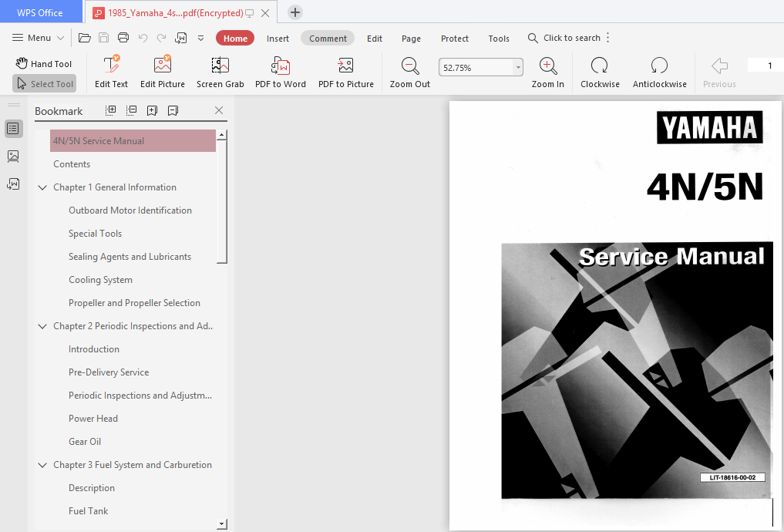The height and width of the screenshot is (532, 784).
Task: Click the Save icon in quick access bar
Action: [103, 38]
